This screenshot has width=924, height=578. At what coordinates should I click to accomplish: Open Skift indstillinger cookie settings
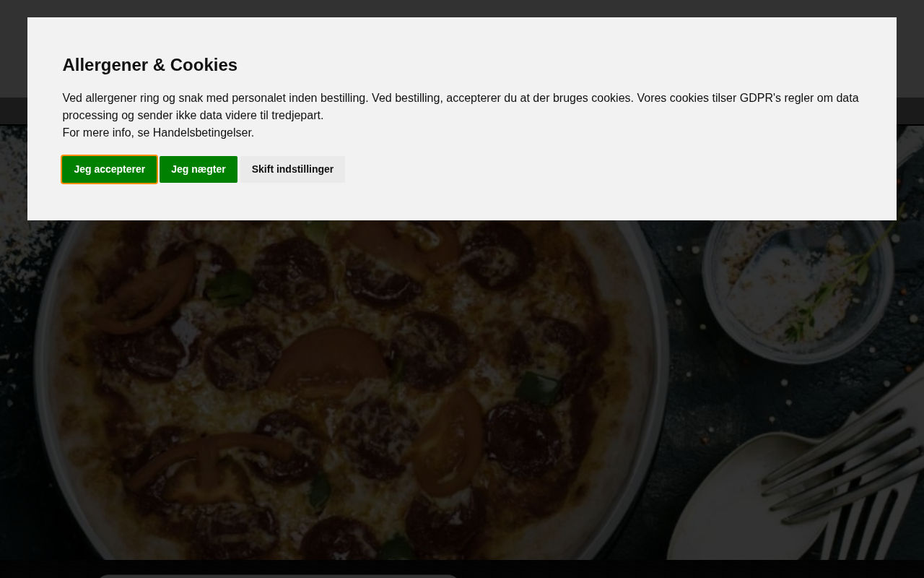292,169
